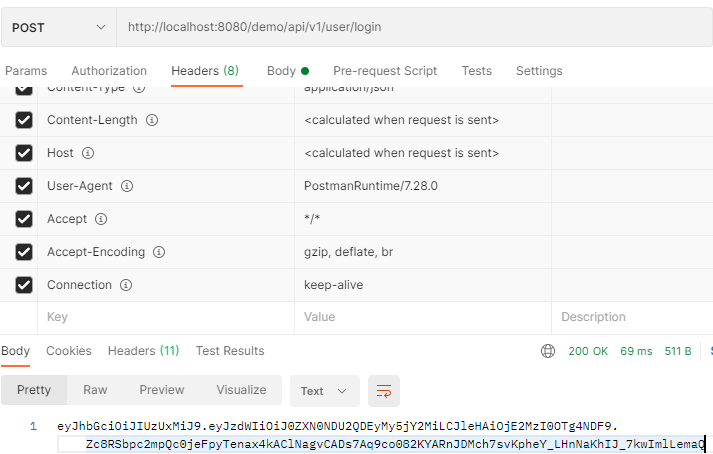Viewport: 713px width, 454px height.
Task: Switch to Visualize response view
Action: coord(241,390)
